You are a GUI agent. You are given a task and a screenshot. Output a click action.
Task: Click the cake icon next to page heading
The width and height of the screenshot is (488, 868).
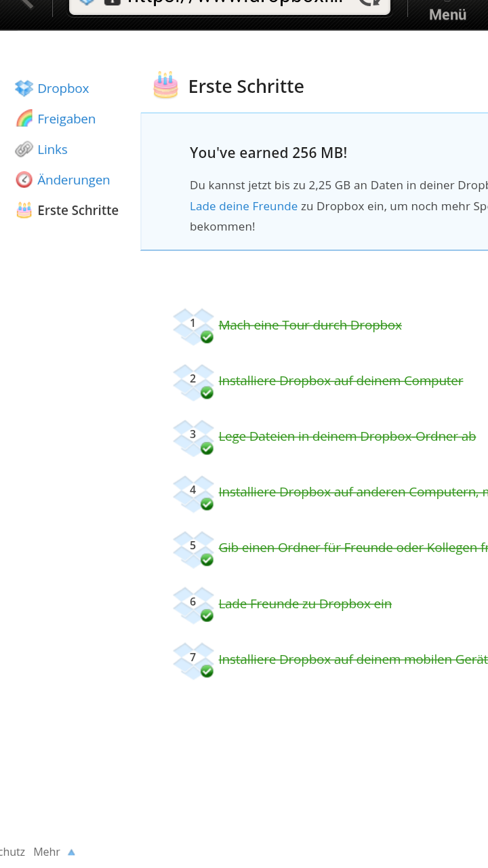coord(166,85)
